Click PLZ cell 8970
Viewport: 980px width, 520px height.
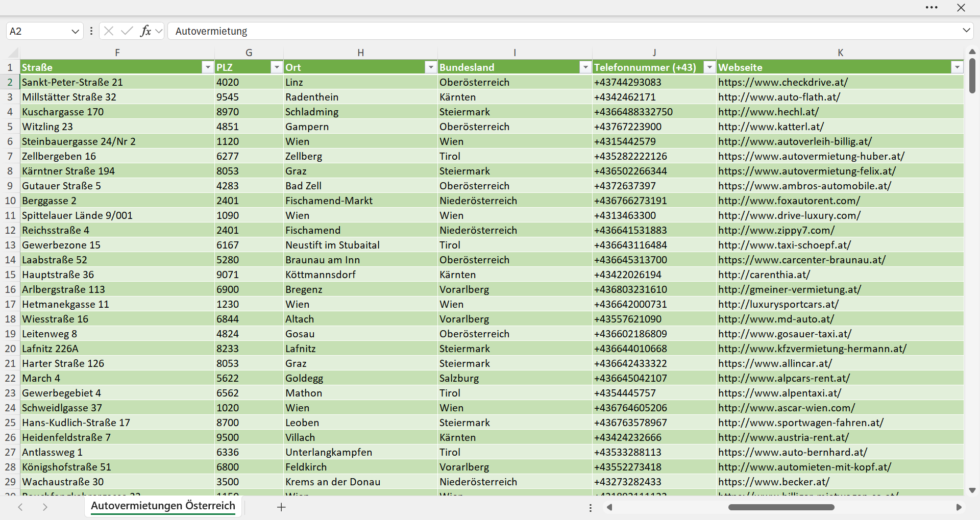[x=249, y=112]
